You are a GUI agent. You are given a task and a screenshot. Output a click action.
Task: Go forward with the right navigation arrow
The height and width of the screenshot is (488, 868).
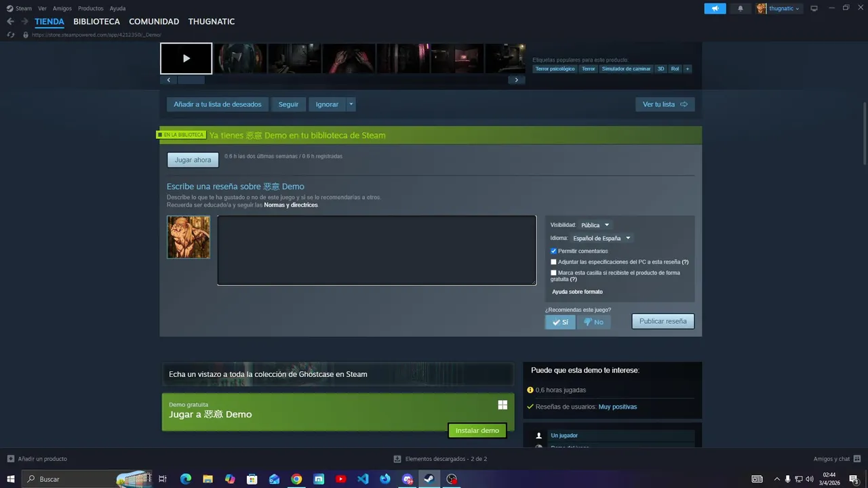[24, 22]
